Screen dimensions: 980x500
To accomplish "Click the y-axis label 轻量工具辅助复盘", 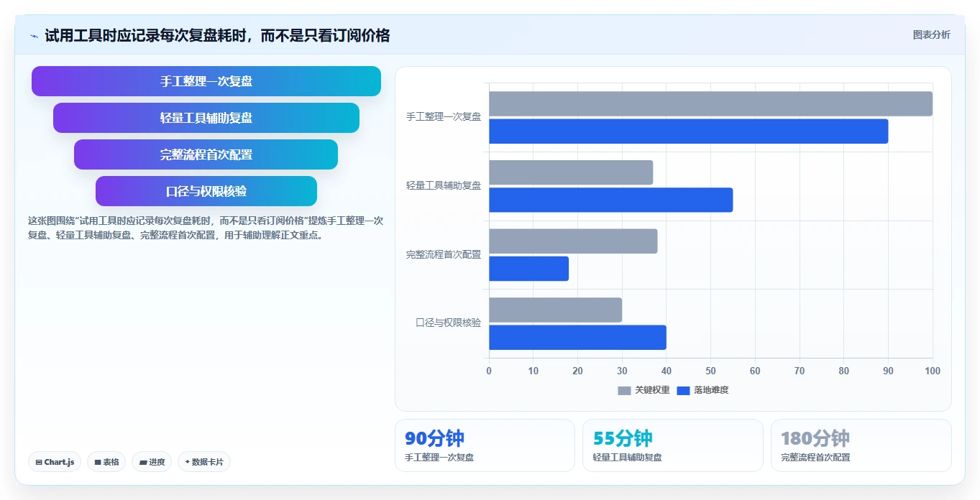I will pyautogui.click(x=444, y=185).
